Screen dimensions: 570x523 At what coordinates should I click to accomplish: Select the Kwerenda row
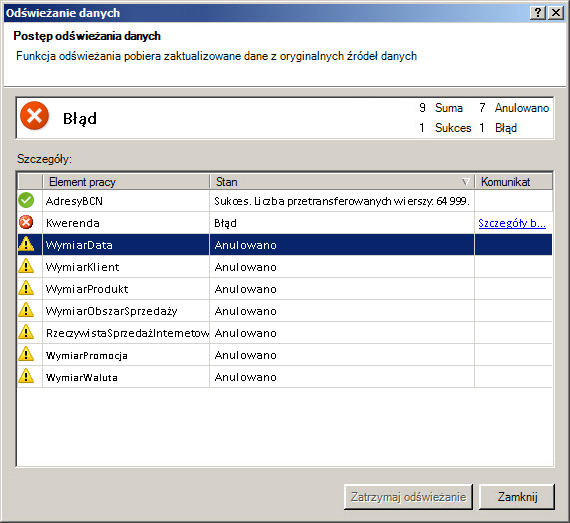[285, 223]
